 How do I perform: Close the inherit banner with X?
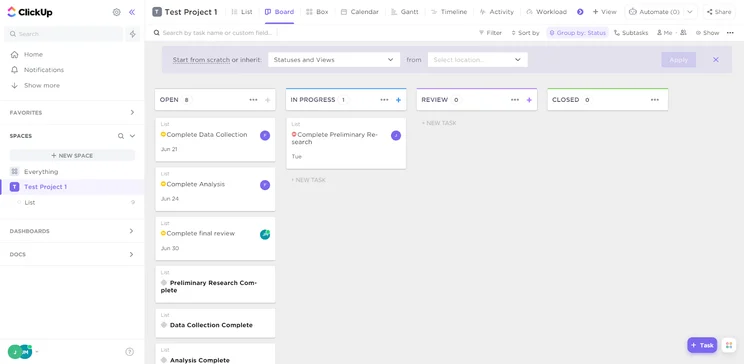click(x=716, y=60)
